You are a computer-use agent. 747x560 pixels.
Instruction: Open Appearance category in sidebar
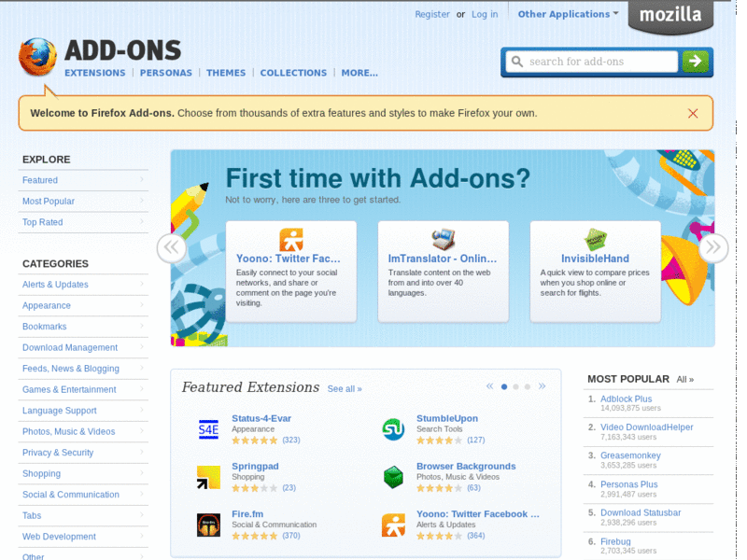(83, 306)
